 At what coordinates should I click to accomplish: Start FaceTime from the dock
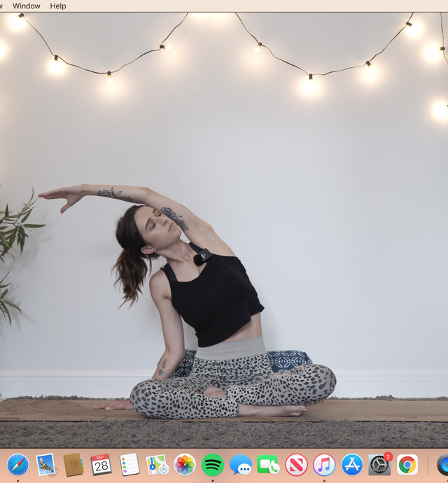(x=268, y=465)
